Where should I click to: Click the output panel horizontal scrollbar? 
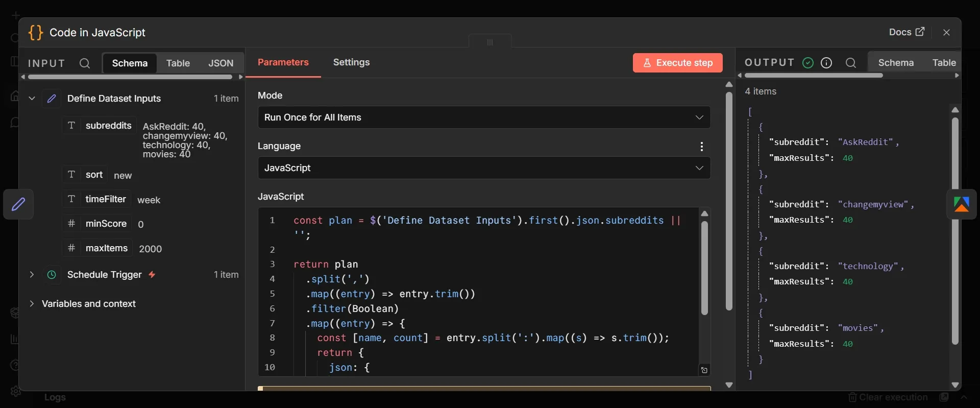pyautogui.click(x=814, y=76)
